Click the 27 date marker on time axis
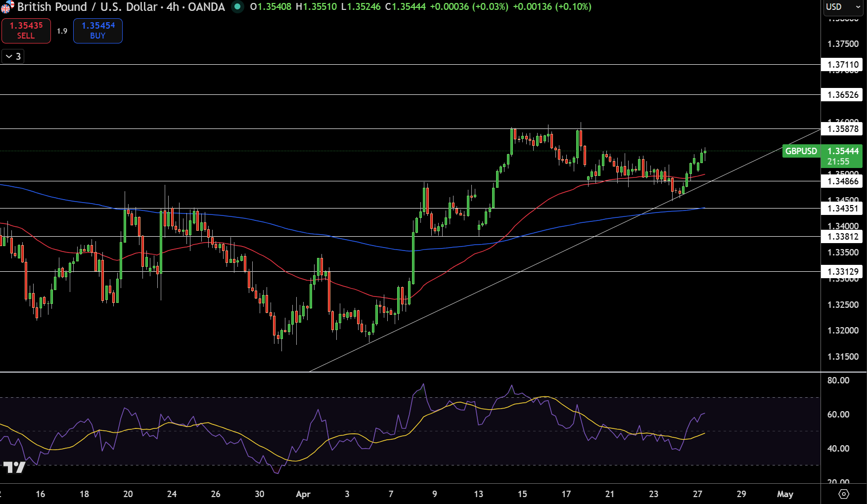 coord(697,494)
